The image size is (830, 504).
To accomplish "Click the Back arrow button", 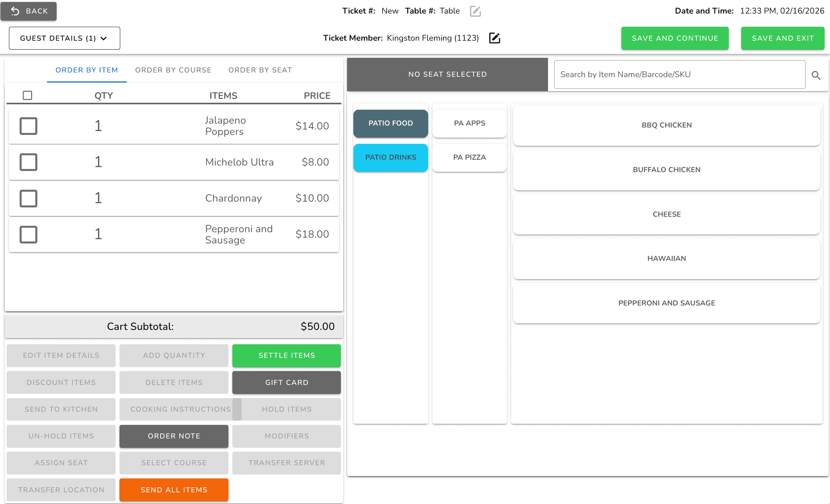I will point(29,11).
